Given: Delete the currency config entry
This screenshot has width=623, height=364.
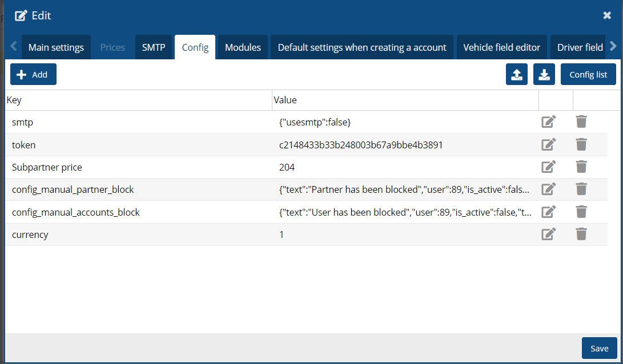Looking at the screenshot, I should coord(581,234).
